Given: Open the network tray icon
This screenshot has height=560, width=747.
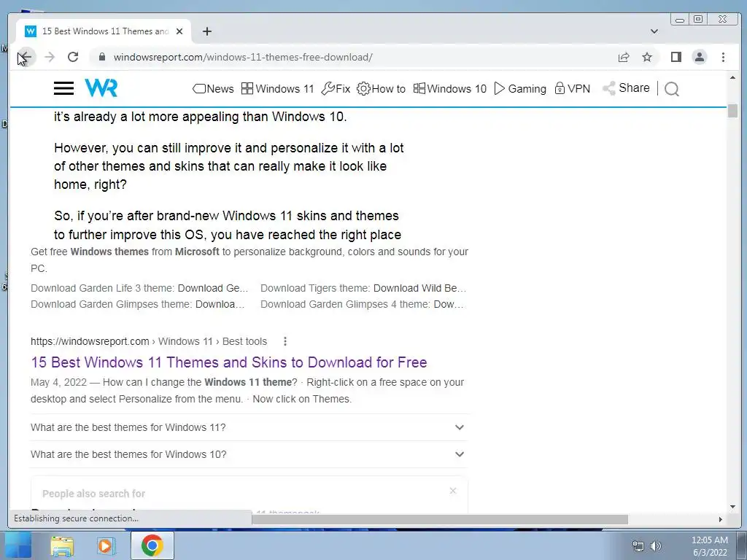Looking at the screenshot, I should (638, 546).
